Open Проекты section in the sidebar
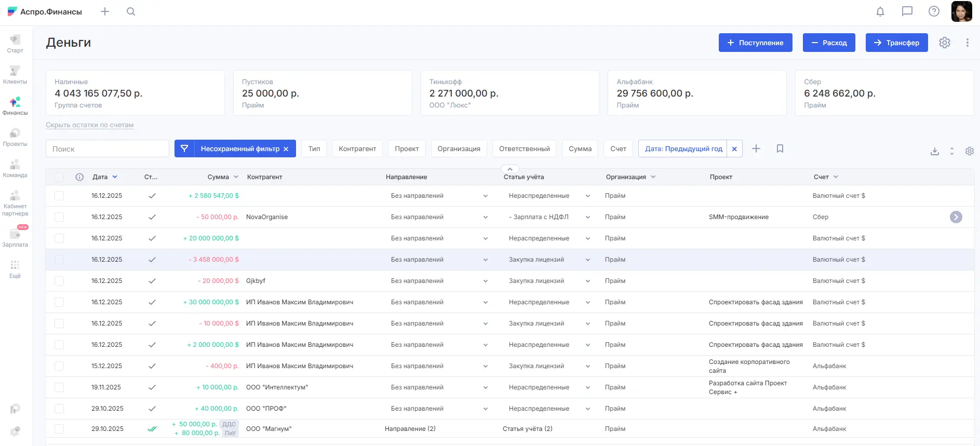Viewport: 980px width, 446px height. point(15,137)
